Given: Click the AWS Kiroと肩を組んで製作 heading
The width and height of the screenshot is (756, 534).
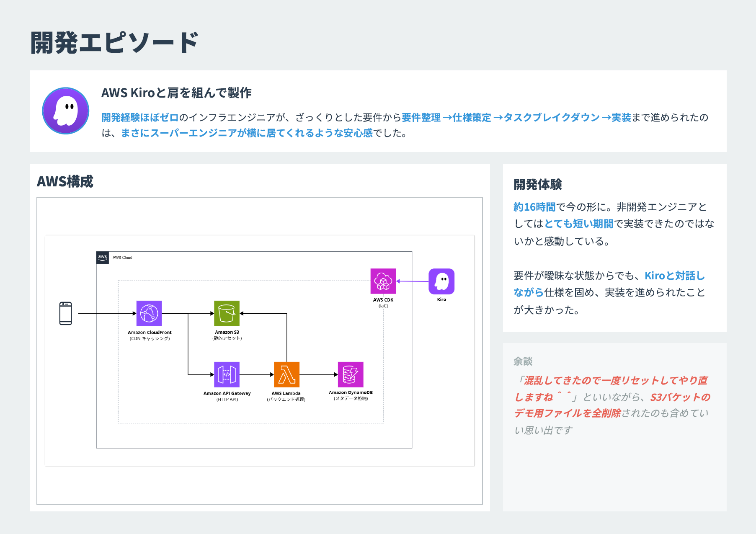Looking at the screenshot, I should pyautogui.click(x=176, y=93).
